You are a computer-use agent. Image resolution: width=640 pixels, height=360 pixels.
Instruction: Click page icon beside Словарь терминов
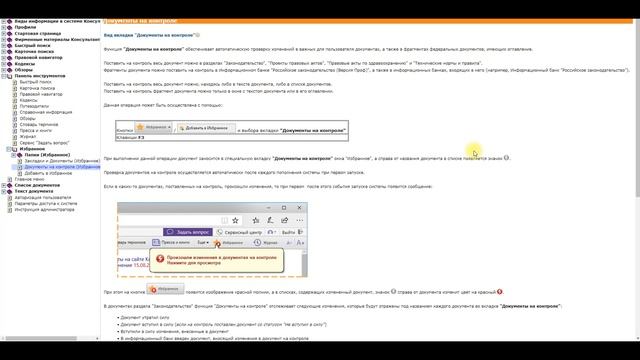[x=15, y=124]
